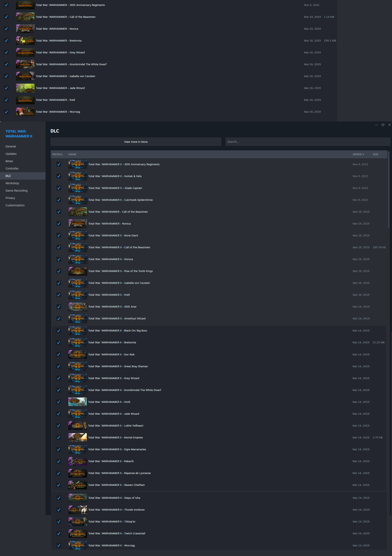The image size is (392, 556).
Task: Switch to the Workshop section
Action: 23,183
